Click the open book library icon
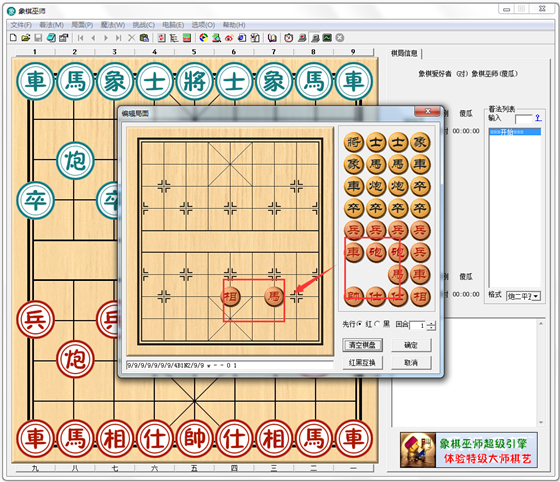The image size is (560, 482). 272,37
